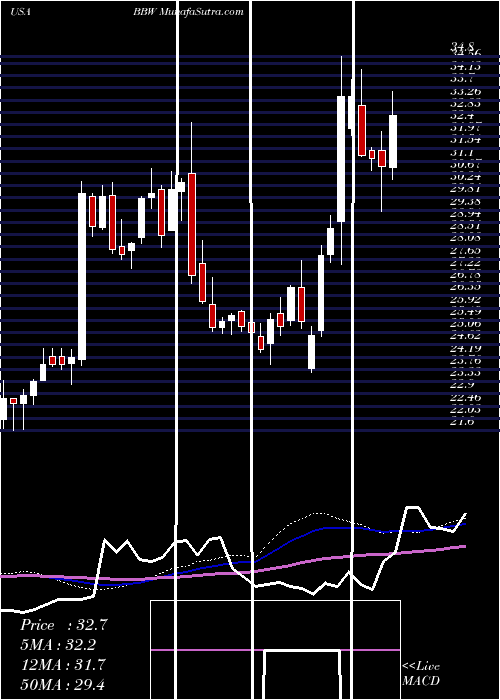Click the Price : 32.7 readout

click(x=63, y=625)
